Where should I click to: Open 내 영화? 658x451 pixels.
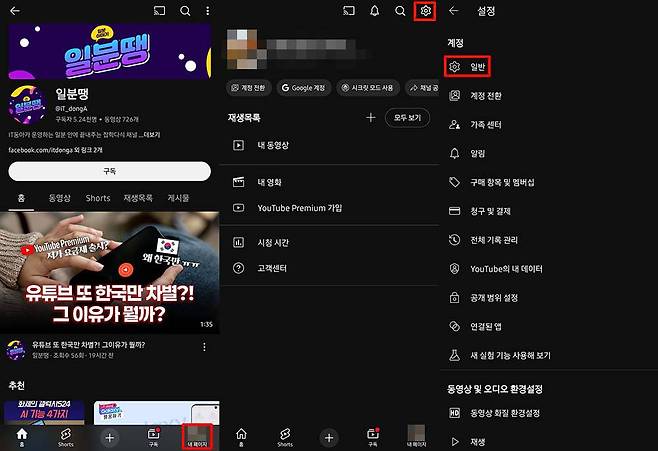pos(330,182)
